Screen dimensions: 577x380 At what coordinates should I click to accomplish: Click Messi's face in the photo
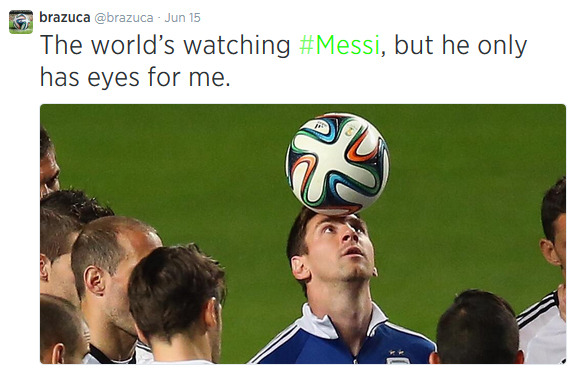tap(339, 246)
